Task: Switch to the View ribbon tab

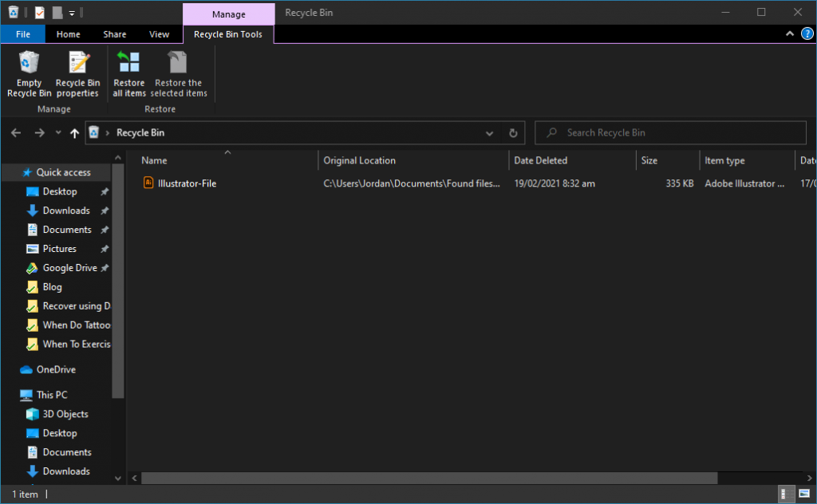Action: click(159, 33)
